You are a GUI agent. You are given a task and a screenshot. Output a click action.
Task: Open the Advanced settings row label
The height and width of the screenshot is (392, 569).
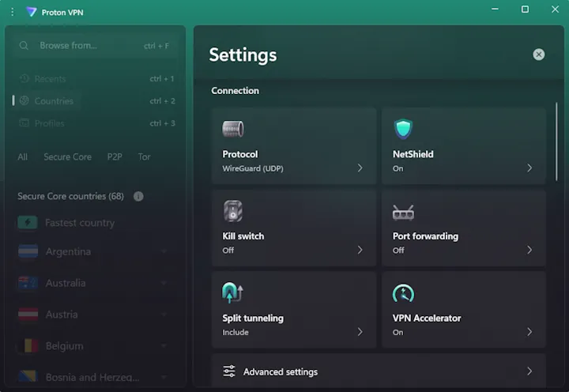click(x=281, y=371)
